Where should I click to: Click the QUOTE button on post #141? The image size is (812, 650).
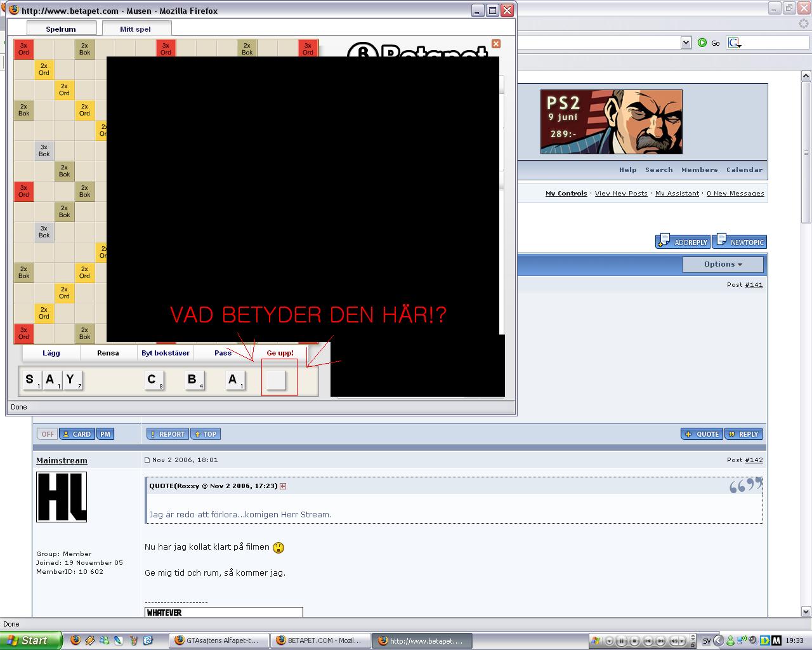pos(702,434)
